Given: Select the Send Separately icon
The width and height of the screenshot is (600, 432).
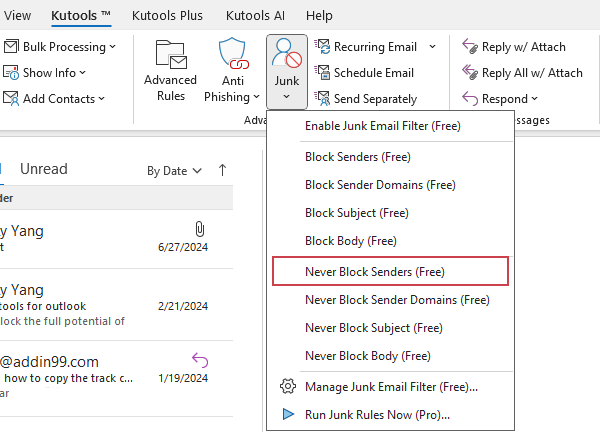Looking at the screenshot, I should 323,98.
